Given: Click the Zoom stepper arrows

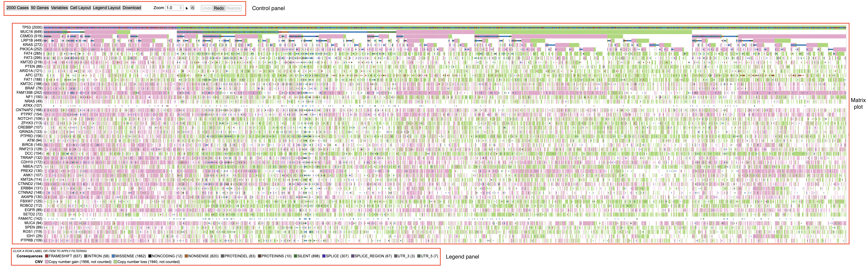Looking at the screenshot, I should (x=181, y=8).
